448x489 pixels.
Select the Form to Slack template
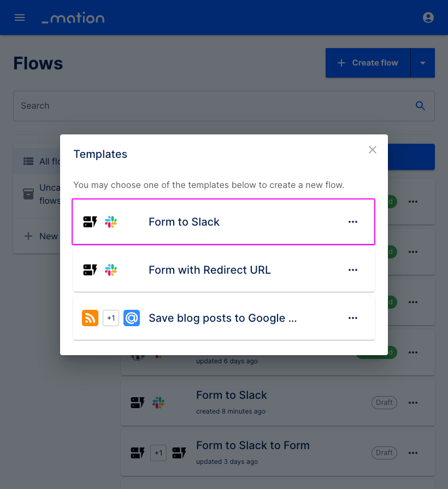tap(223, 222)
